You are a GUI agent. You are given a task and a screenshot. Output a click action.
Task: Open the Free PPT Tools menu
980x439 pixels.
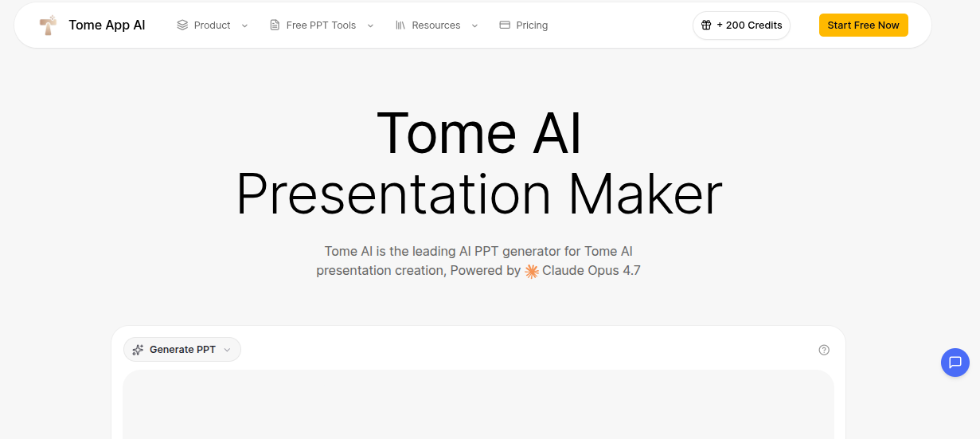321,25
